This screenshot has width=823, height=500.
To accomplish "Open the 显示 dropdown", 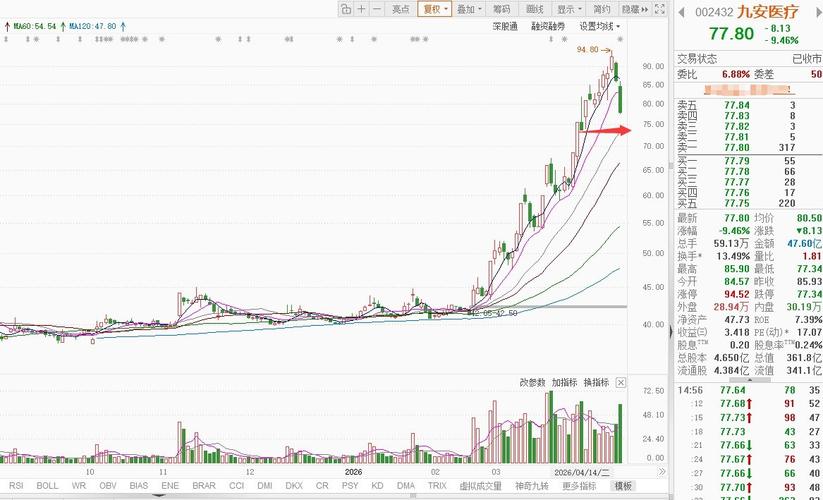I will [569, 9].
